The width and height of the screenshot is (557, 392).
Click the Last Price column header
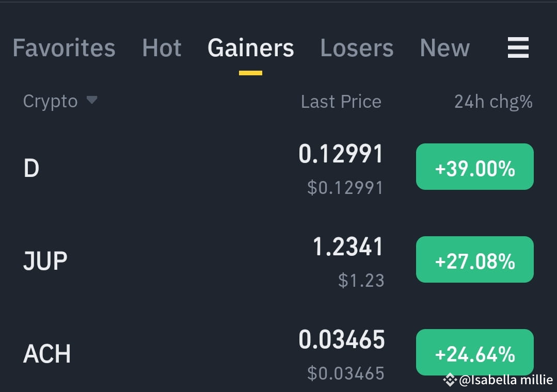341,101
